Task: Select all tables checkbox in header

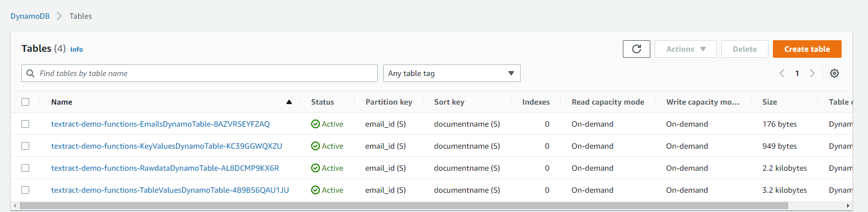Action: [25, 102]
